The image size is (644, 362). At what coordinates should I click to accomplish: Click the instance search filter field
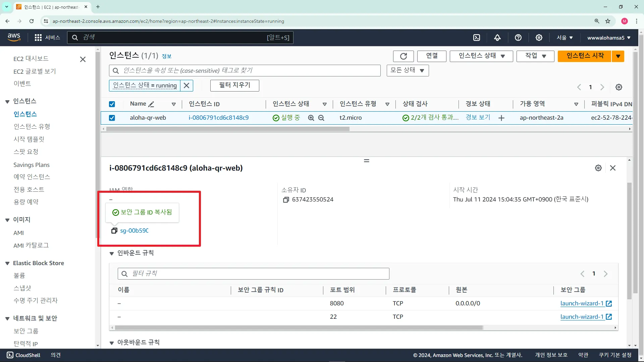(245, 71)
